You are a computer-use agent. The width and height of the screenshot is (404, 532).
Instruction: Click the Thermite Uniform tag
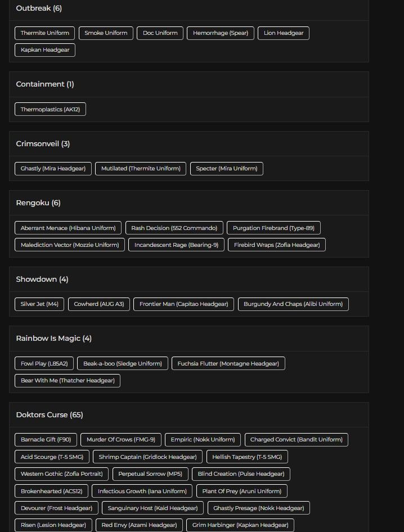coord(45,33)
